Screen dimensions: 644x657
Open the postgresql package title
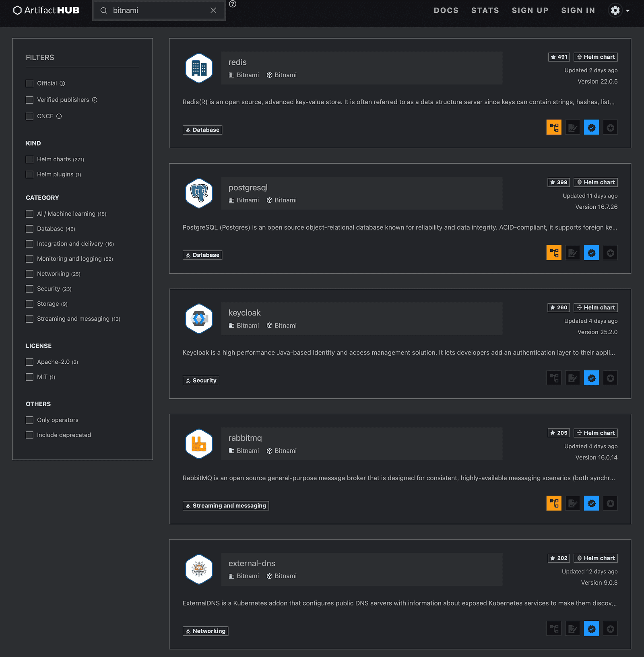click(x=248, y=188)
